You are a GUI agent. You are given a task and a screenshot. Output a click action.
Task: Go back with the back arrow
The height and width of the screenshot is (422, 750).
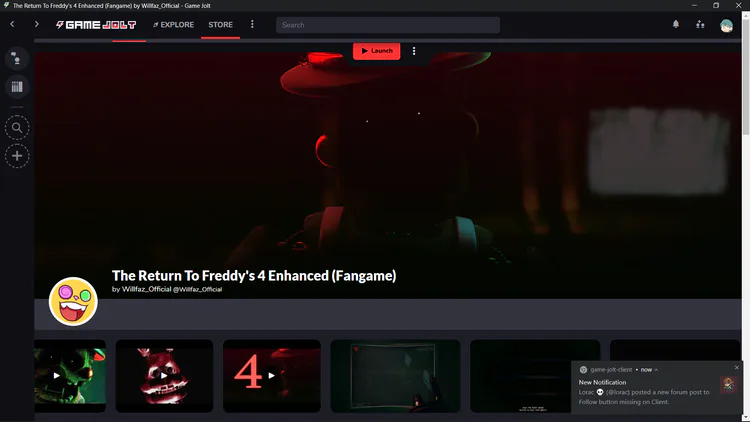pyautogui.click(x=12, y=24)
